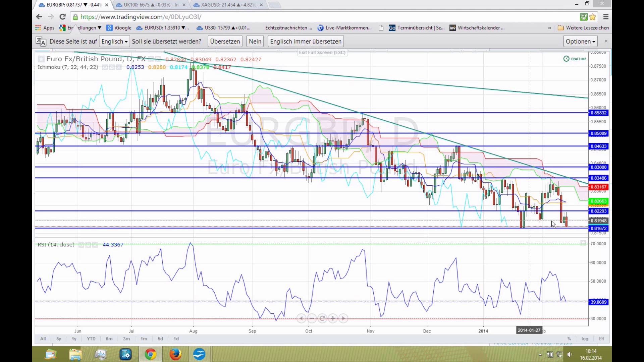The width and height of the screenshot is (644, 362).
Task: Toggle log scale on chart
Action: 585,339
